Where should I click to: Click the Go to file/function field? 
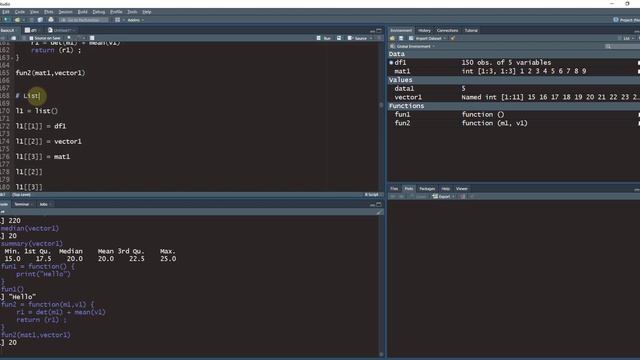point(84,20)
